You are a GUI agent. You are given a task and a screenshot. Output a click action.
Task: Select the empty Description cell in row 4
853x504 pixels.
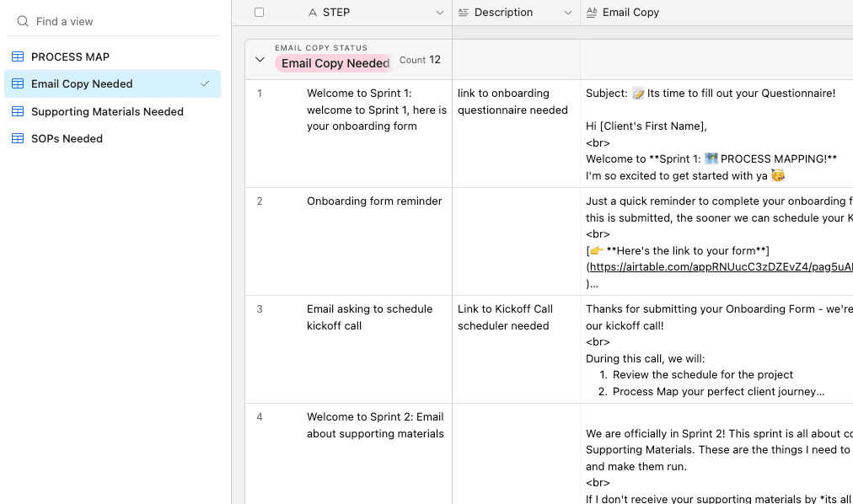(x=516, y=454)
